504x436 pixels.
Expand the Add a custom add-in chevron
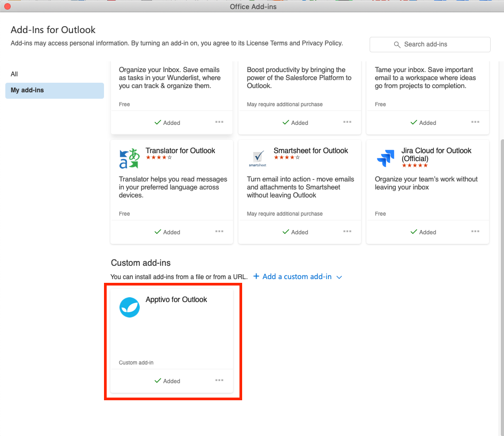click(x=339, y=277)
